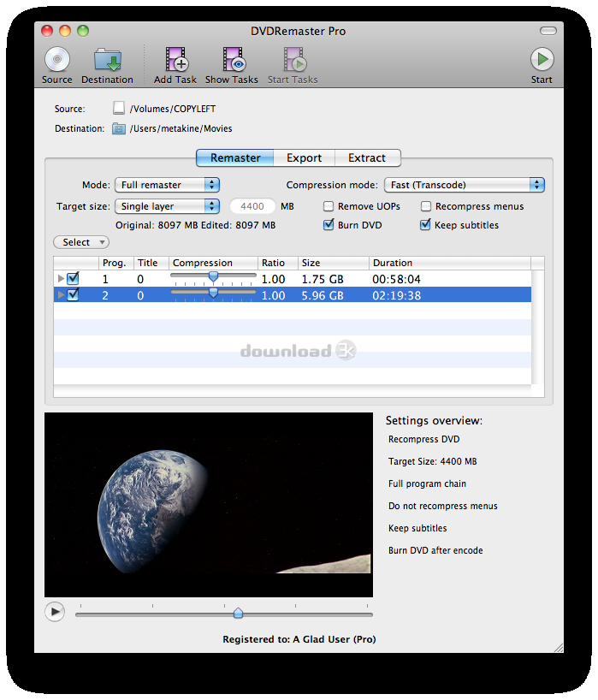Switch to the Remaster tab
Viewport: 598px width, 700px height.
(234, 158)
